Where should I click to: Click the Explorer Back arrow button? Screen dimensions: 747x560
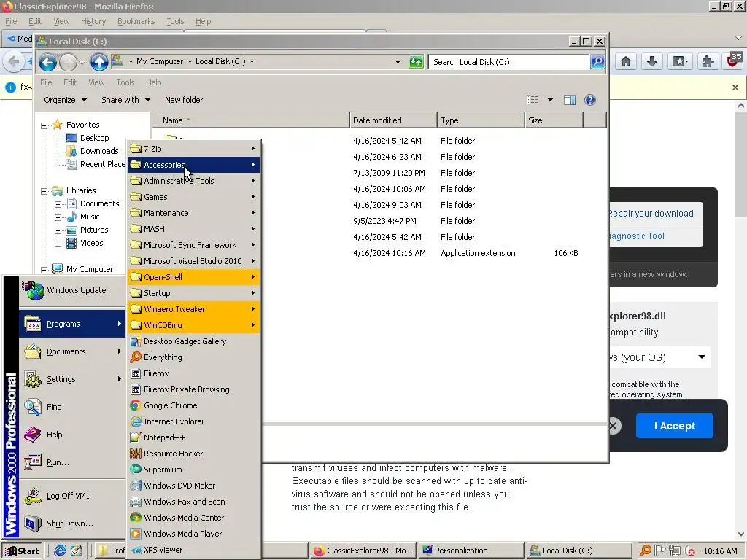[x=47, y=62]
